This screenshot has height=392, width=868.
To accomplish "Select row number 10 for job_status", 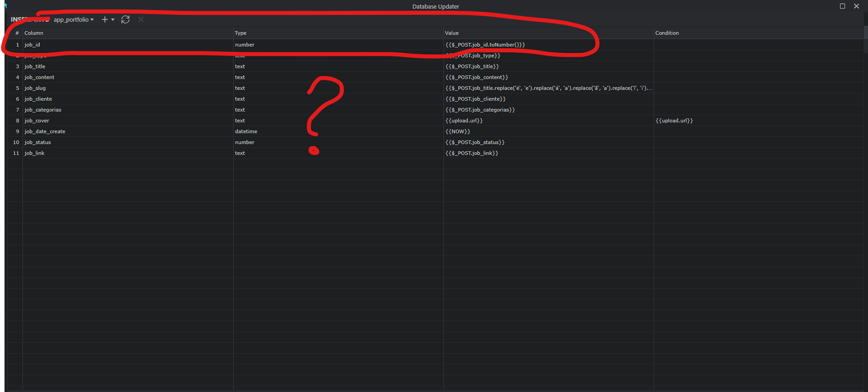I will click(x=16, y=142).
